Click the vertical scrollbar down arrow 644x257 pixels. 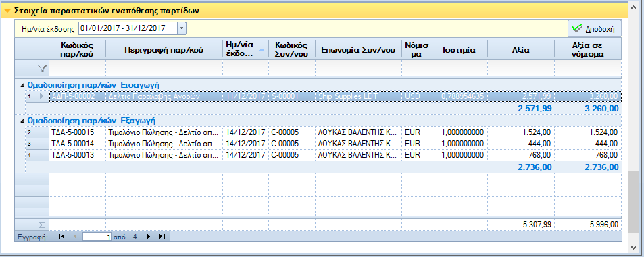point(634,247)
